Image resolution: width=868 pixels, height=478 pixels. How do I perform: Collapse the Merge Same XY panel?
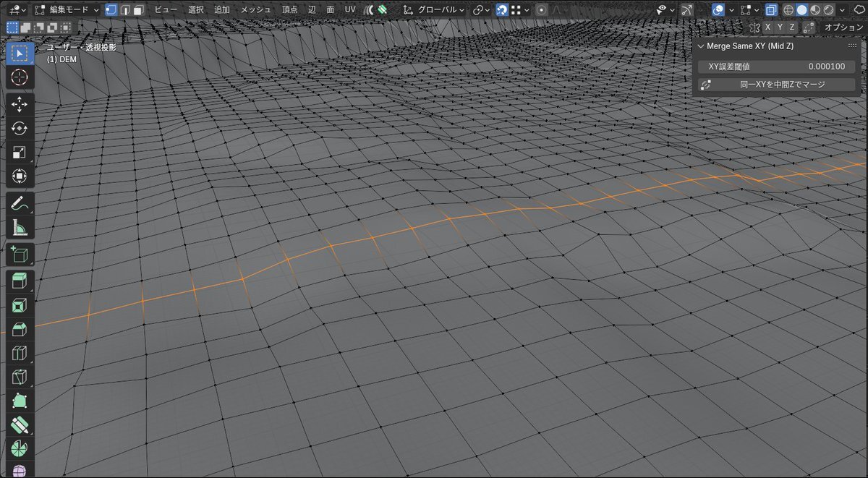700,46
